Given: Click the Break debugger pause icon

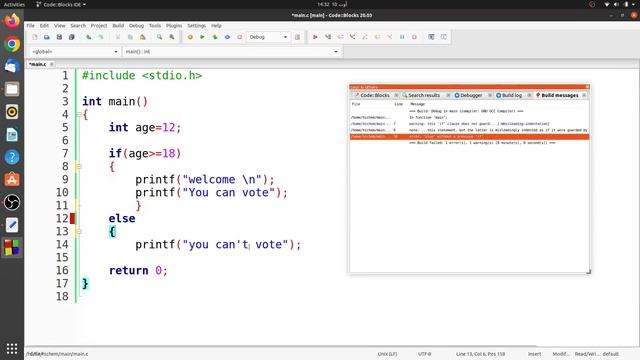Looking at the screenshot, I should pos(402,37).
